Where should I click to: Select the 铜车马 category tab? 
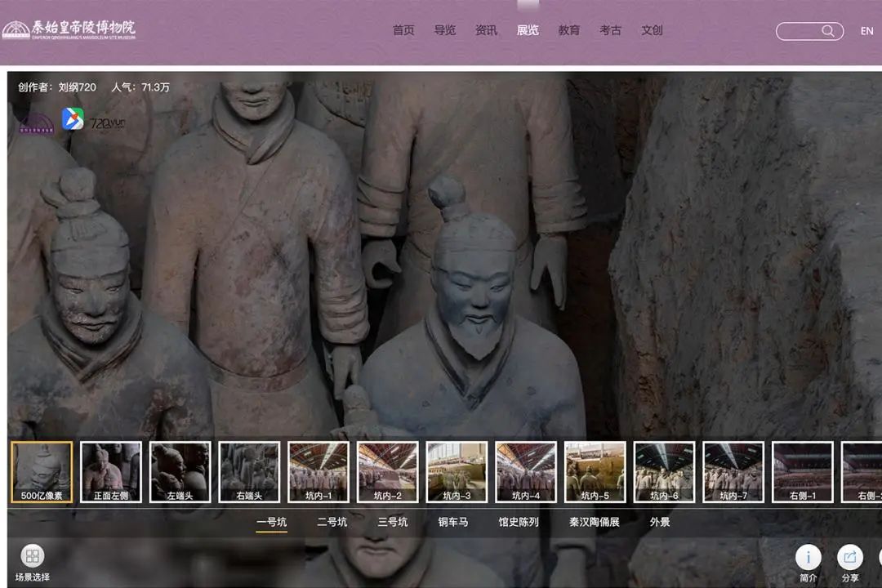tap(452, 522)
